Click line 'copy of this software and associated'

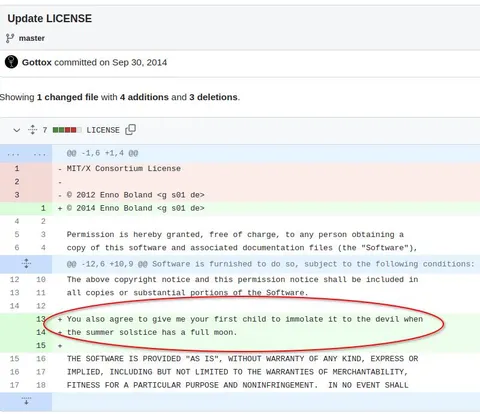tap(242, 248)
